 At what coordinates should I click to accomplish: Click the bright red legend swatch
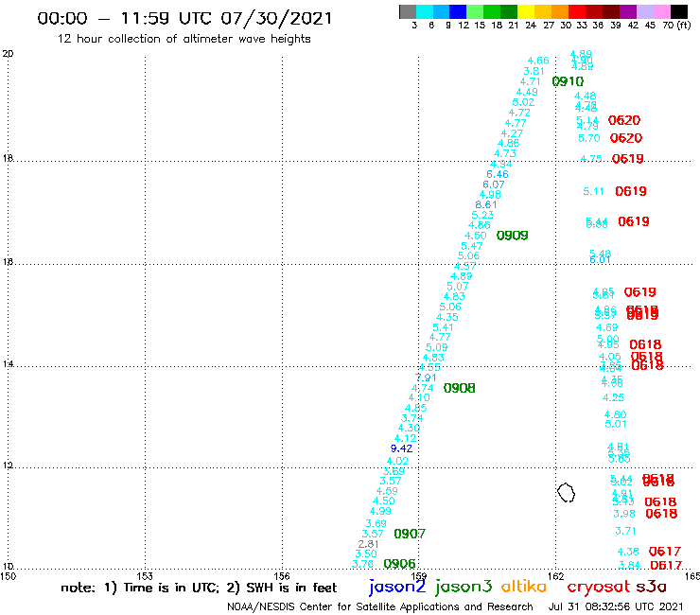577,11
